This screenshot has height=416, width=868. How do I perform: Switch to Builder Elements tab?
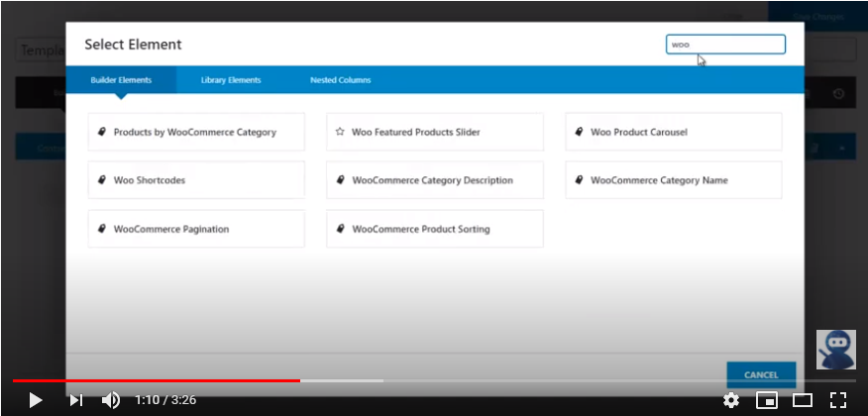[121, 80]
